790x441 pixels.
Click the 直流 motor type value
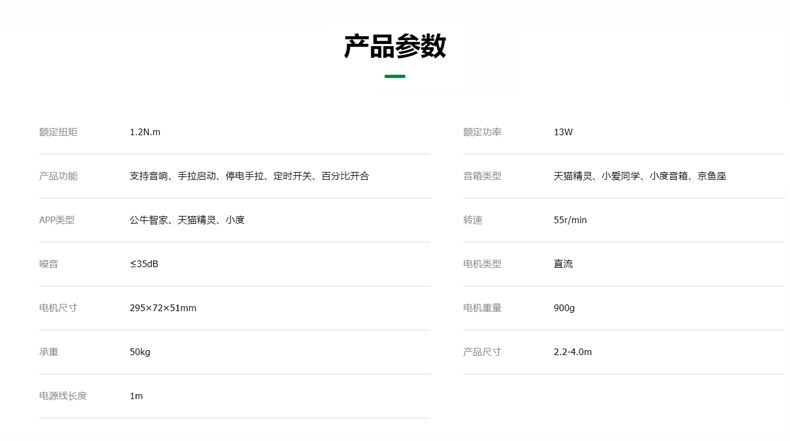click(x=563, y=264)
